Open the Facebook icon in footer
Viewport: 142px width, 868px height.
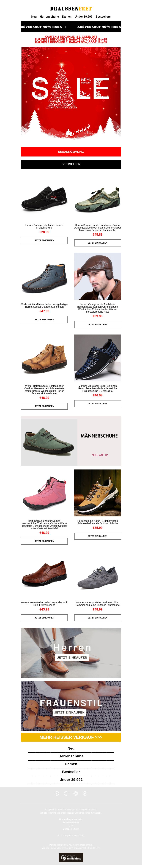tap(57, 793)
